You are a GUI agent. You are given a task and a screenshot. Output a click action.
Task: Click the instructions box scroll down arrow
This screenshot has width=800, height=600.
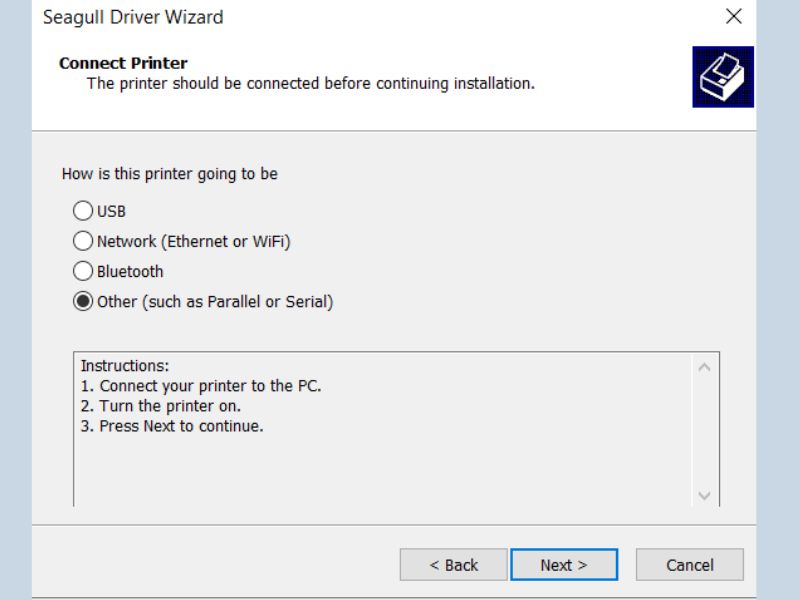(x=704, y=495)
